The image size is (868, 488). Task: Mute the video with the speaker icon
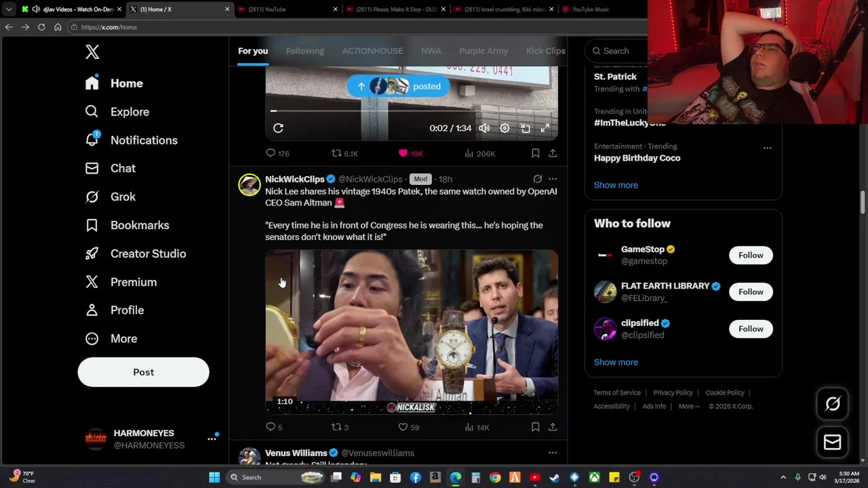coord(484,128)
